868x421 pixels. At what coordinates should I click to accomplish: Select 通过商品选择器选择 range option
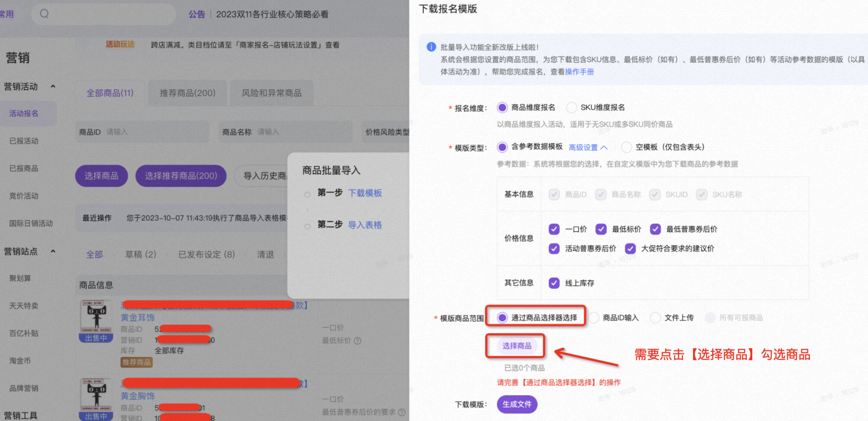[x=502, y=317]
